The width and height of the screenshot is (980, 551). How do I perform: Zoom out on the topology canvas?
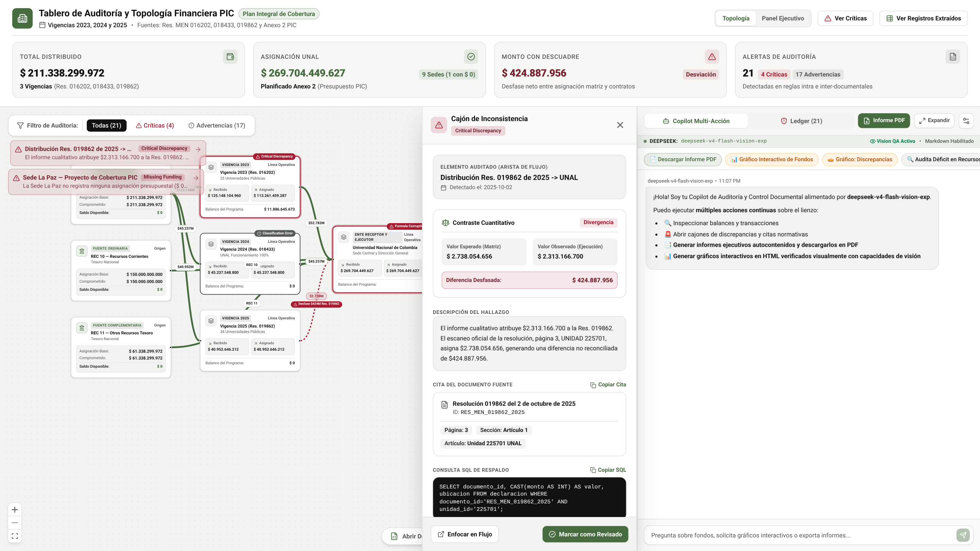[15, 523]
